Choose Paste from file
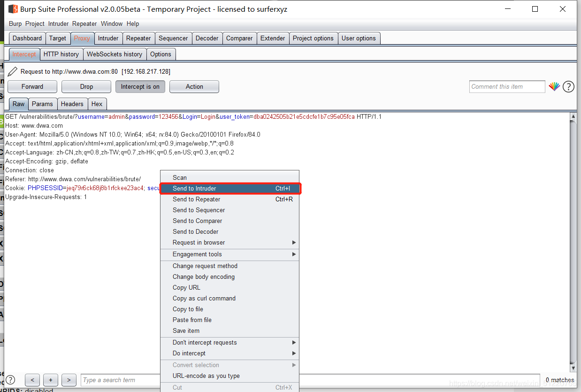 pyautogui.click(x=229, y=320)
